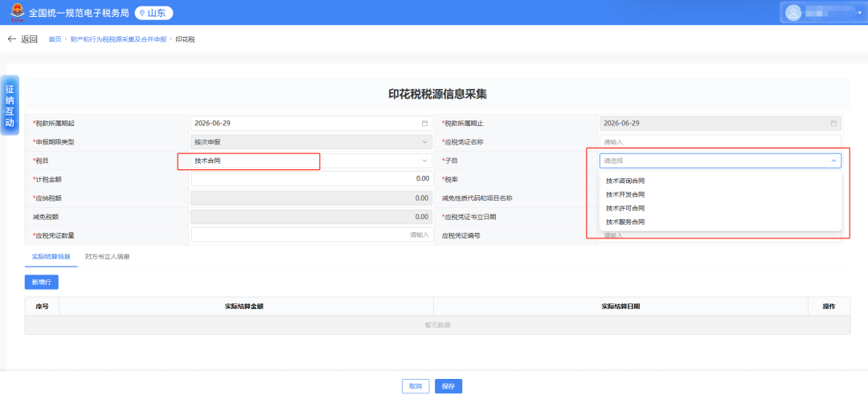This screenshot has height=399, width=868.
Task: Click the 减免性质代码和项目名称 label
Action: (477, 198)
